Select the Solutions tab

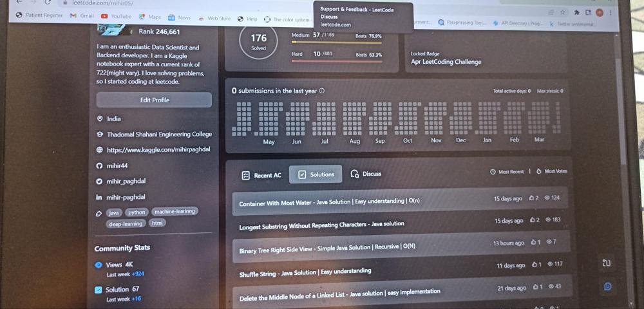point(316,174)
